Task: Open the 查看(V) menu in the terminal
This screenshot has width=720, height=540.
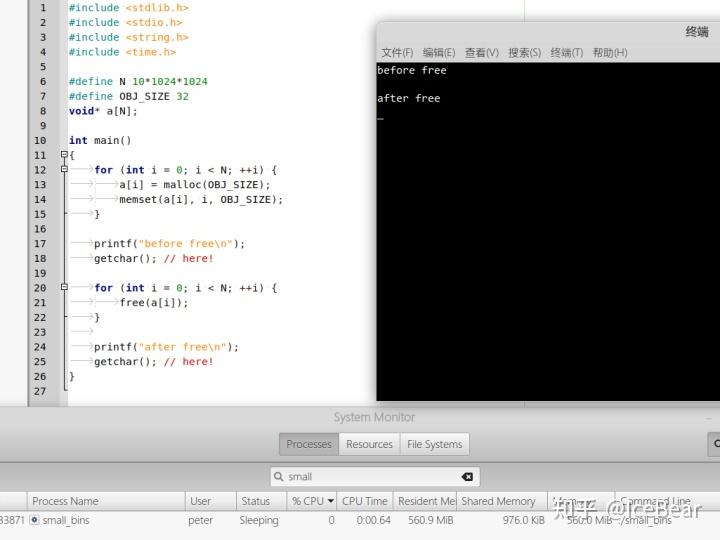Action: [482, 53]
